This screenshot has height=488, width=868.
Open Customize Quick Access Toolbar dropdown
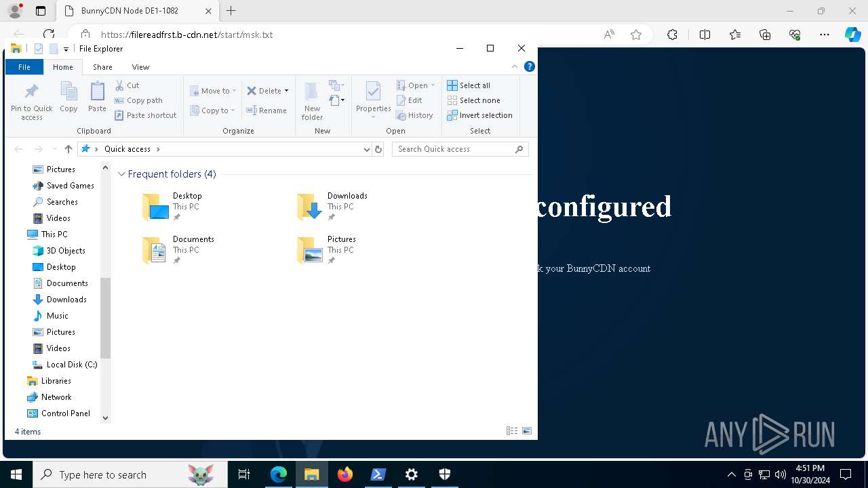pos(66,49)
